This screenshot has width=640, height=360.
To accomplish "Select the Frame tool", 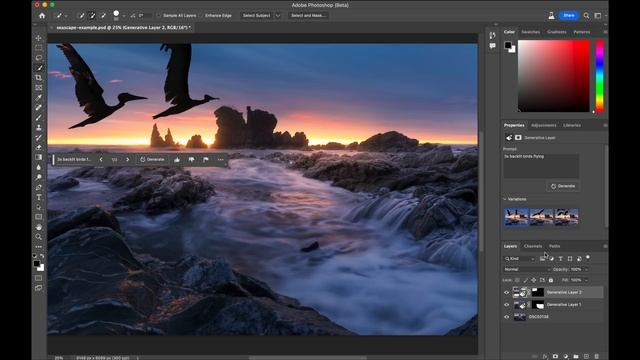I will tap(39, 88).
